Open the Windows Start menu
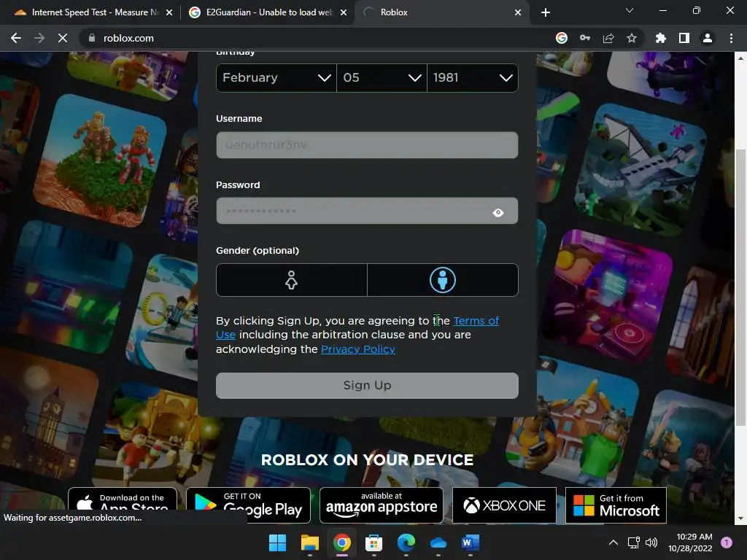Image resolution: width=747 pixels, height=560 pixels. (x=277, y=542)
